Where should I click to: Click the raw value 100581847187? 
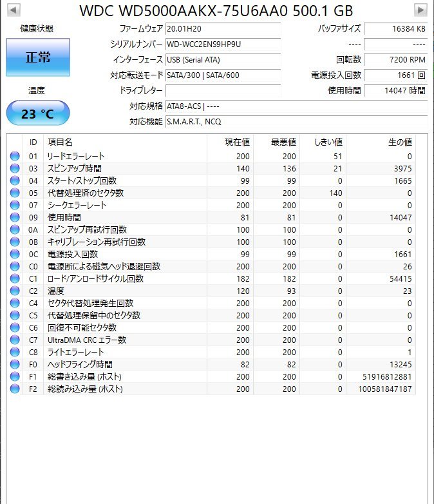coord(385,389)
